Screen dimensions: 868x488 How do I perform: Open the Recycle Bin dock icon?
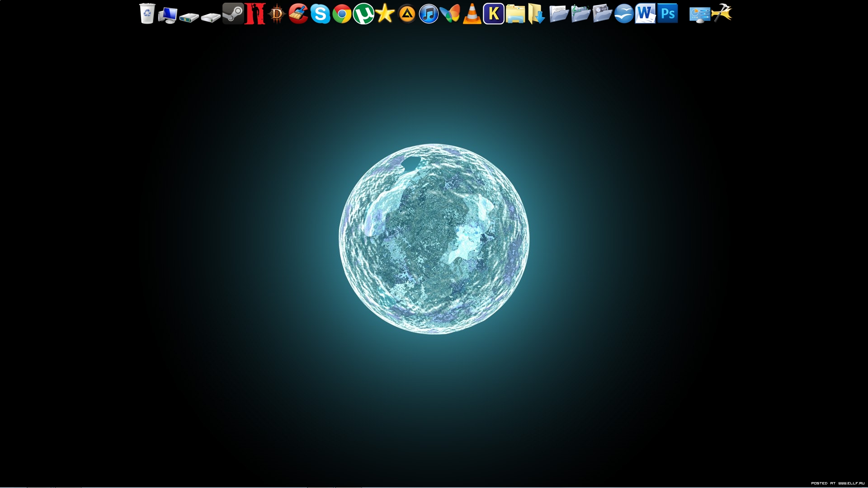[147, 14]
